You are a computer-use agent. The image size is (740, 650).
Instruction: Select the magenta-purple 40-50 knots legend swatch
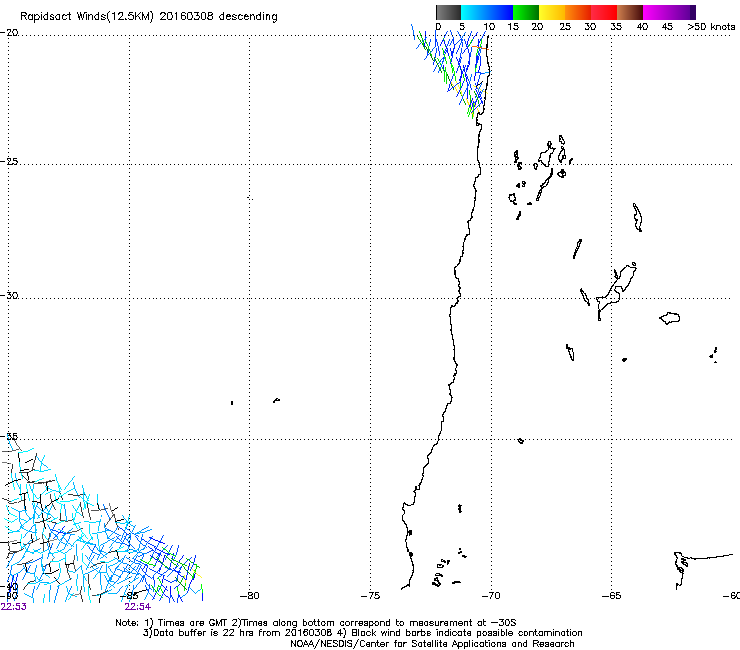click(x=669, y=12)
